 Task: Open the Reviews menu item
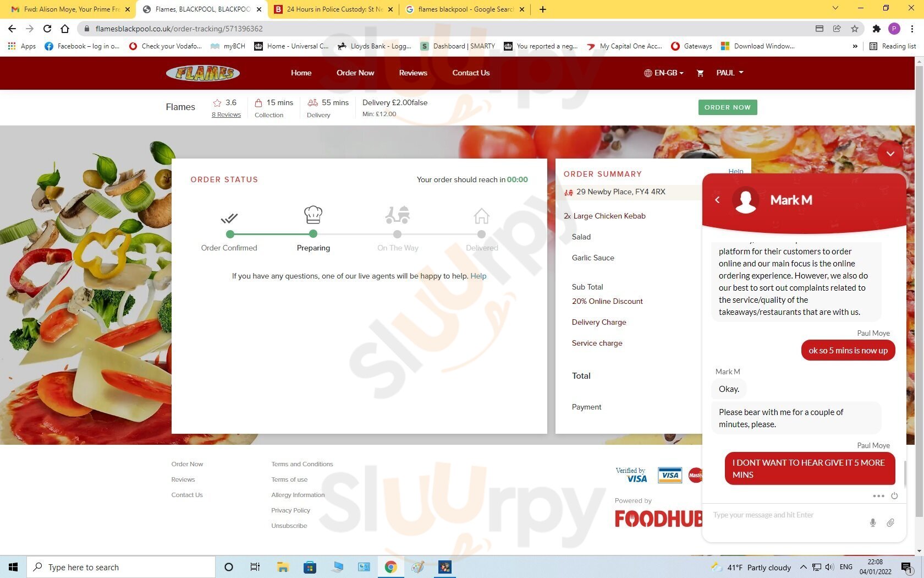click(413, 73)
